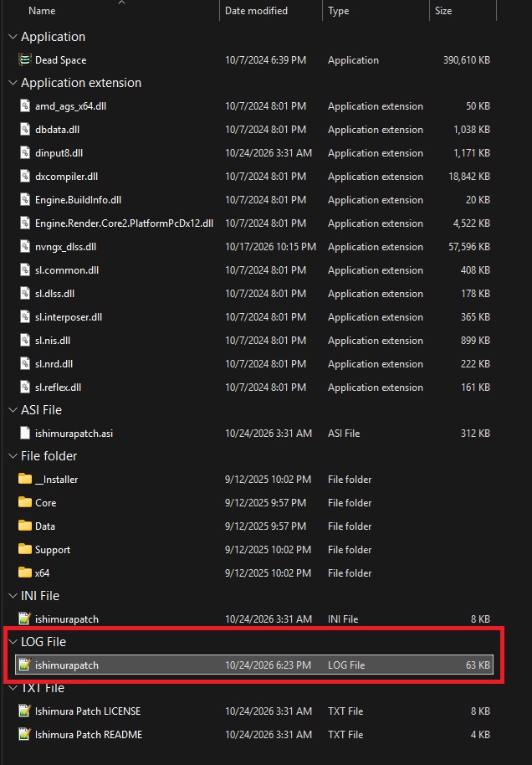Sort by the Size column header

tap(443, 10)
